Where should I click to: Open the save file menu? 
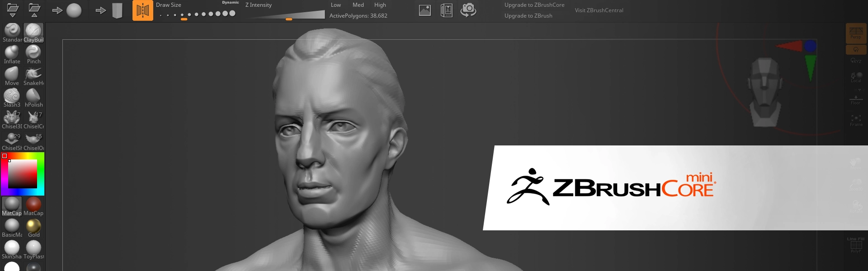(34, 10)
